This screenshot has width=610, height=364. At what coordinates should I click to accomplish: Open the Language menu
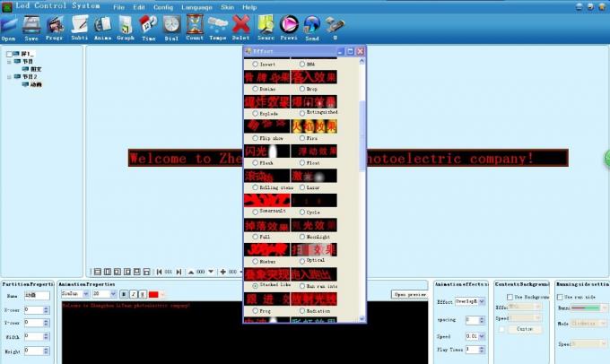[x=196, y=6]
